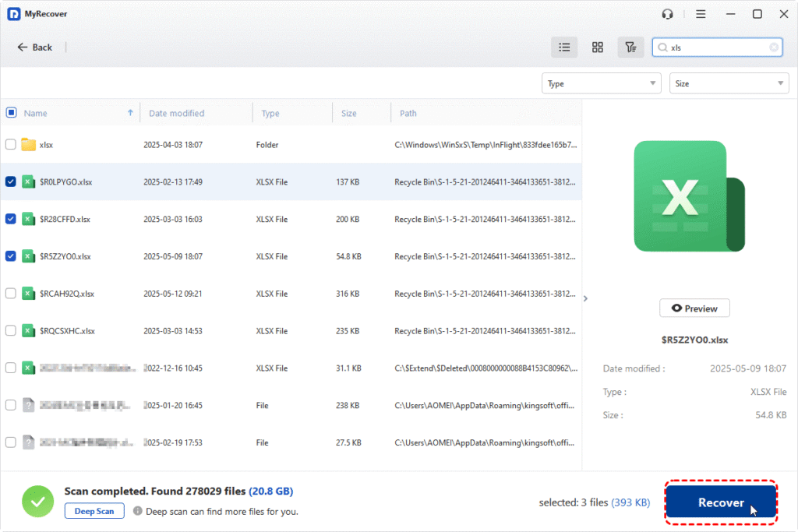Open the hamburger menu in title bar
This screenshot has height=532, width=798.
tap(701, 14)
